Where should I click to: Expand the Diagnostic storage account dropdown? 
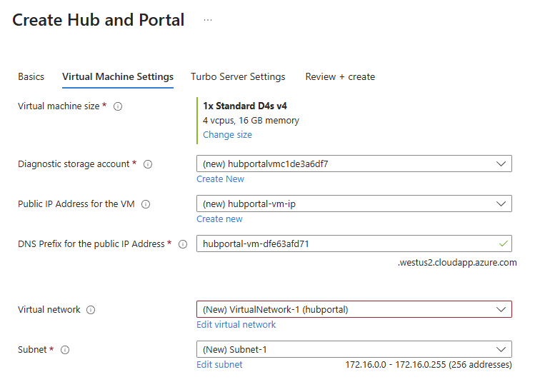coord(354,164)
